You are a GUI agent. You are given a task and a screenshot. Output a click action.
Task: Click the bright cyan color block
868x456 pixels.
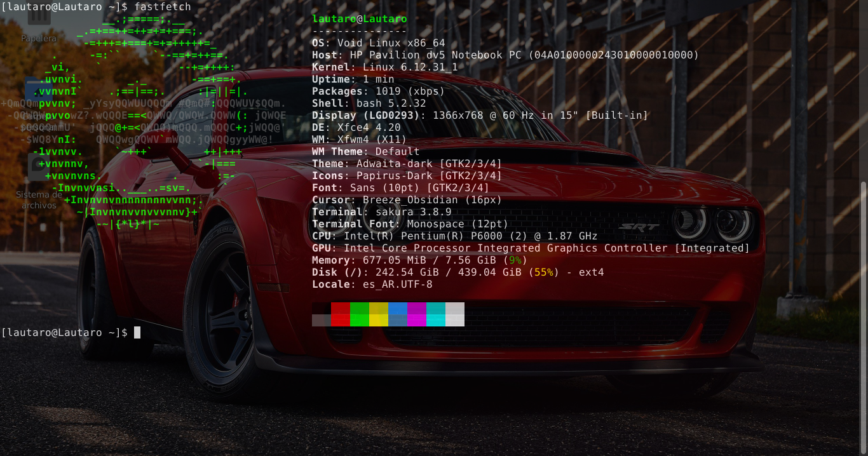click(x=436, y=320)
